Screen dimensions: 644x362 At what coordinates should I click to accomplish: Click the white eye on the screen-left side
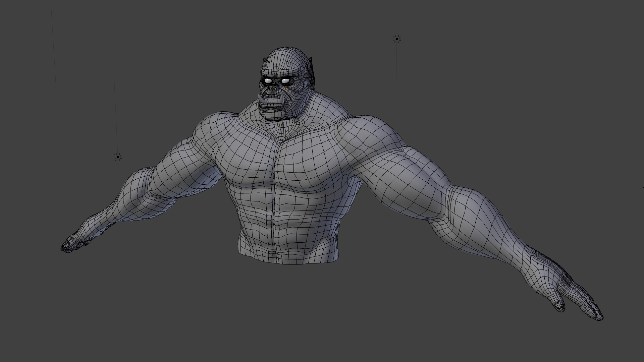268,81
